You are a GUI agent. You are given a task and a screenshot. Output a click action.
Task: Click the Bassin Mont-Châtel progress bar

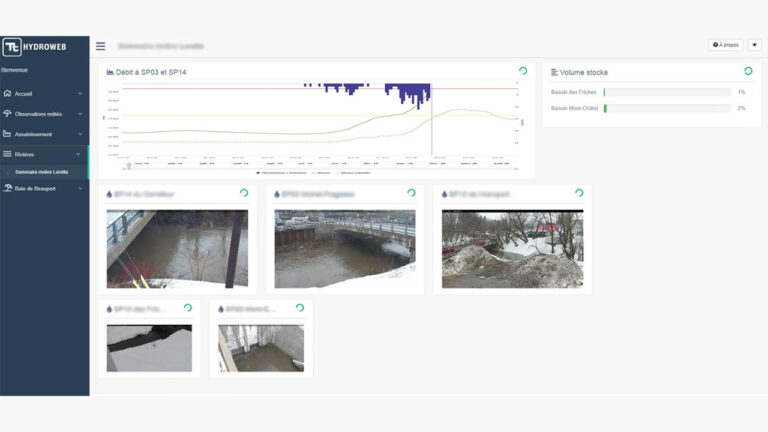tap(667, 108)
